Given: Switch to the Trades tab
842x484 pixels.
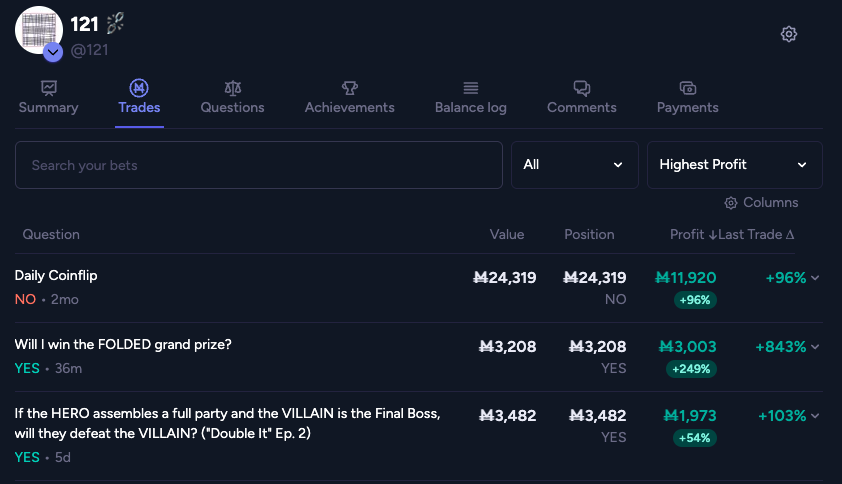Looking at the screenshot, I should [x=139, y=97].
